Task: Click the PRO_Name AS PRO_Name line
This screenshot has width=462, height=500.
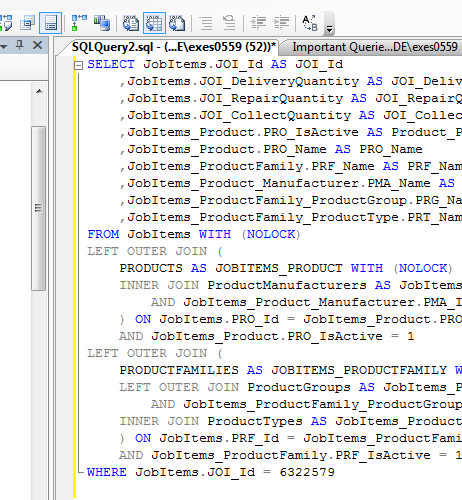Action: pos(271,149)
